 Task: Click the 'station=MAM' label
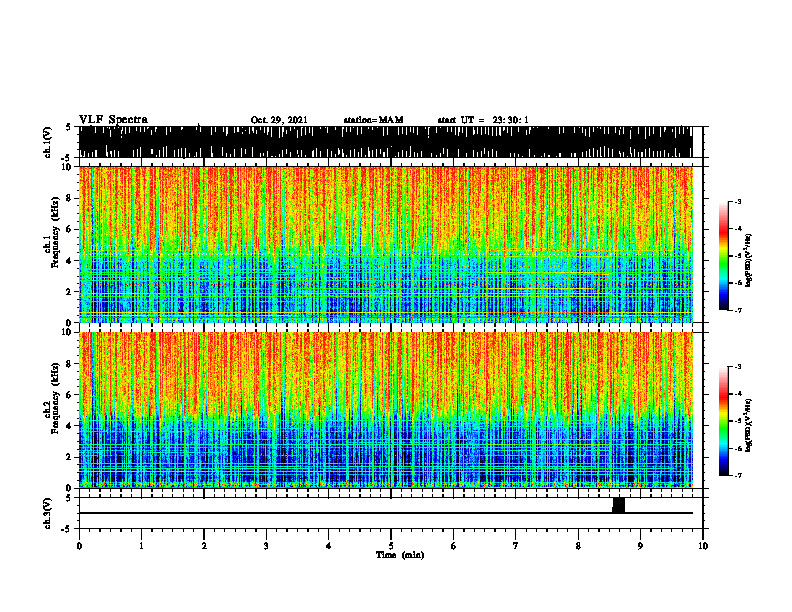(373, 120)
